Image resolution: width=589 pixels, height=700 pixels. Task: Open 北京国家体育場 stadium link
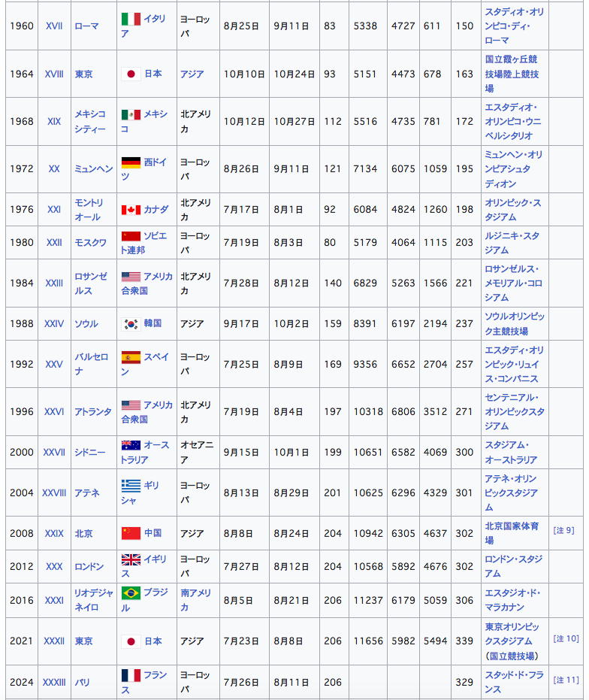coord(512,533)
